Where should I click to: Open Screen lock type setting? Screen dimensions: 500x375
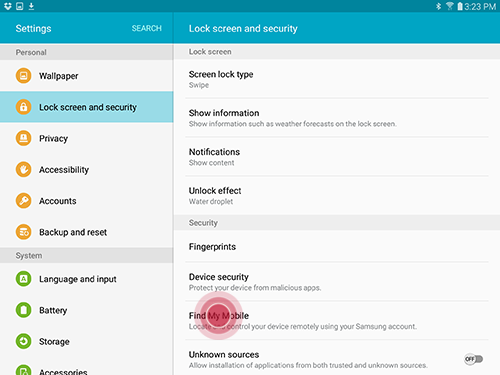337,79
